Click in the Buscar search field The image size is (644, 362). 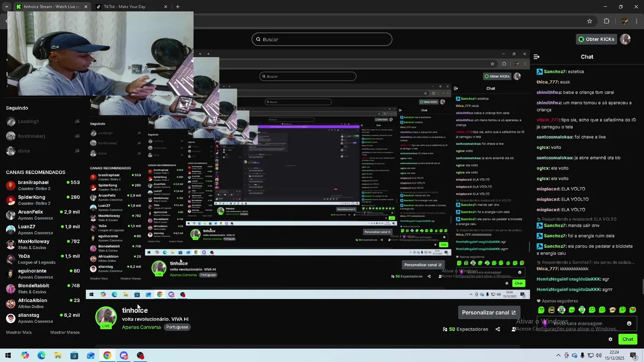pyautogui.click(x=322, y=39)
